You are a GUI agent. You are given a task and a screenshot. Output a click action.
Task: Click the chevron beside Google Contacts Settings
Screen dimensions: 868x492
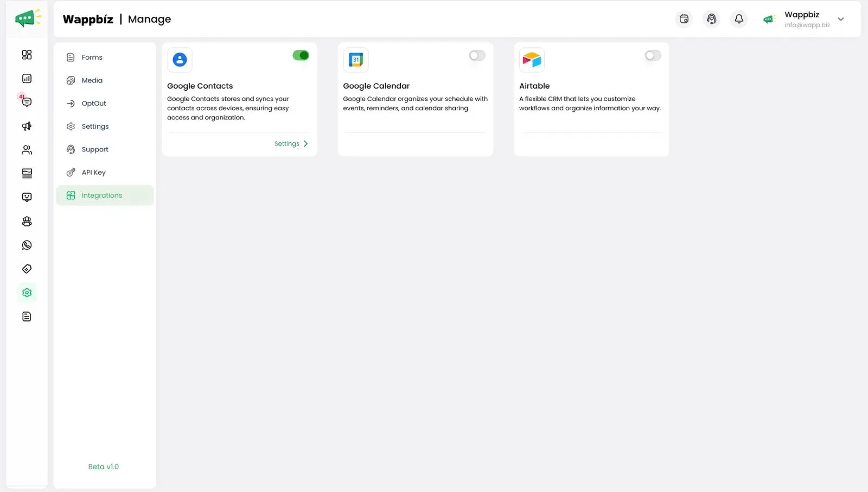(305, 144)
